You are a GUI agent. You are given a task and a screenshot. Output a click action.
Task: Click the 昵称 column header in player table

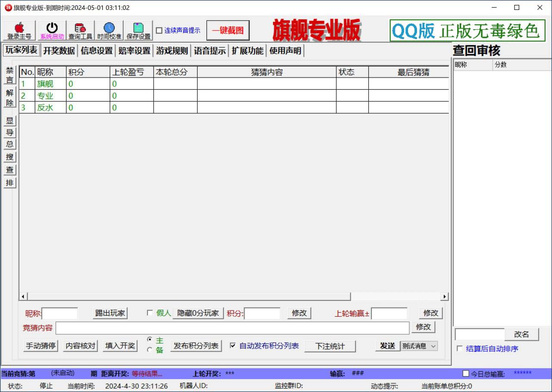click(50, 72)
